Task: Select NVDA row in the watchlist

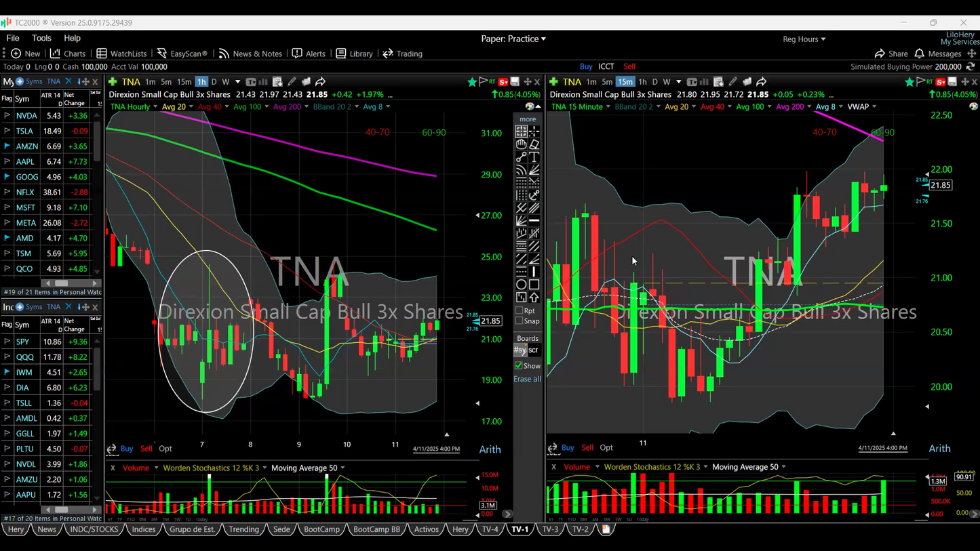Action: 27,116
